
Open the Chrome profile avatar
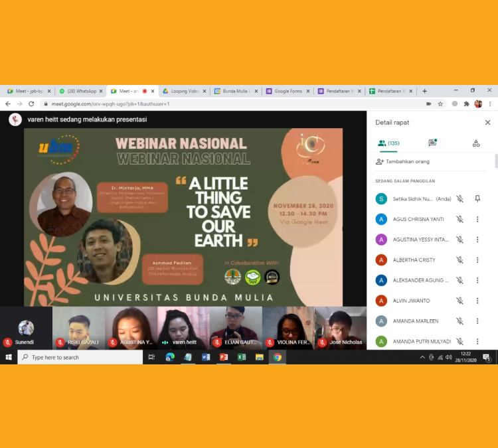tap(478, 104)
